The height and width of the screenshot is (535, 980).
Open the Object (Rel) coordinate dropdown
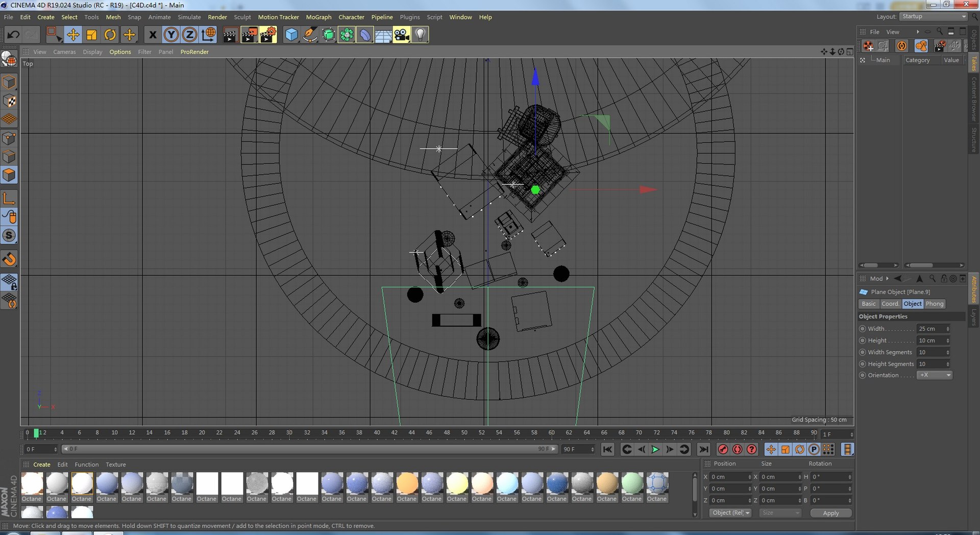pos(730,513)
